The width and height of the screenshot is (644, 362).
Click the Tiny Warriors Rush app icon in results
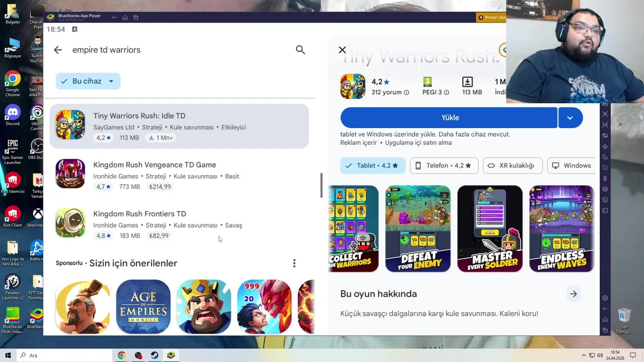point(70,125)
